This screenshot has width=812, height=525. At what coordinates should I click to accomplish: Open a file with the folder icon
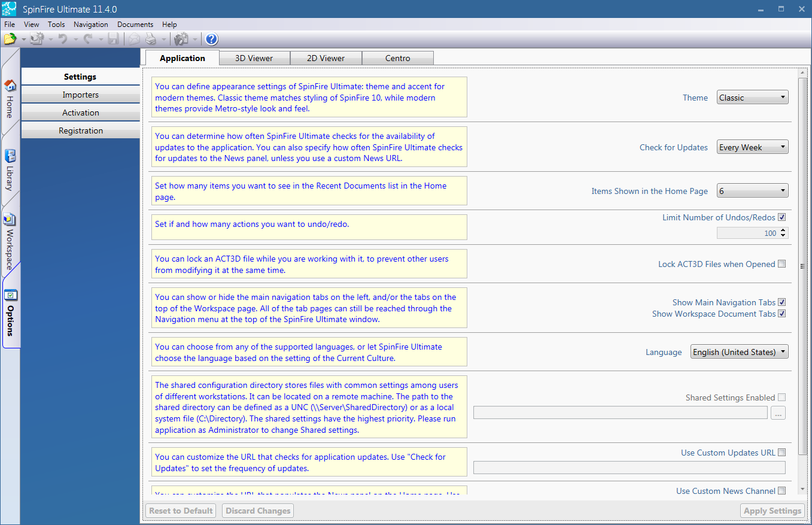click(10, 40)
